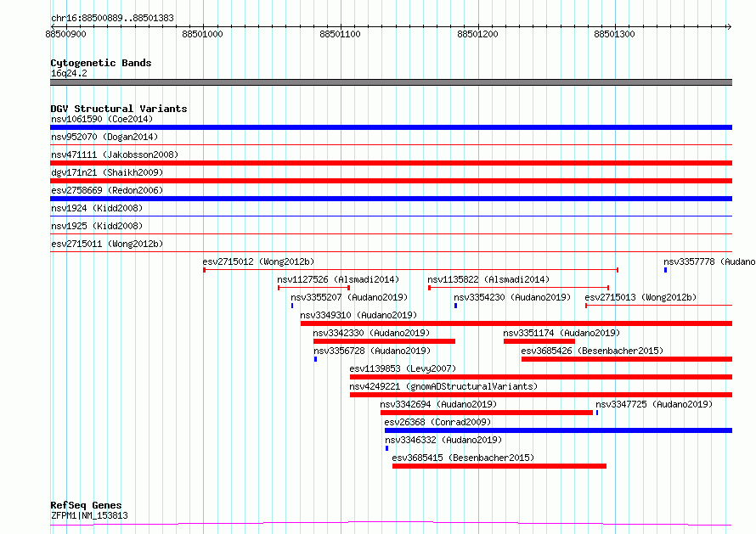This screenshot has width=756, height=534.
Task: Open esv3685415 (Besenbacher2015) label
Action: (463, 458)
